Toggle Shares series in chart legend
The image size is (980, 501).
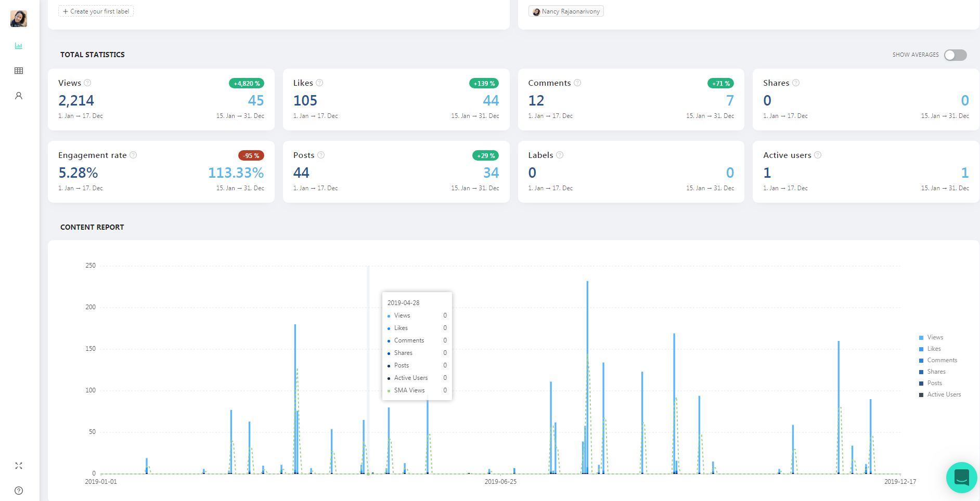click(x=932, y=372)
